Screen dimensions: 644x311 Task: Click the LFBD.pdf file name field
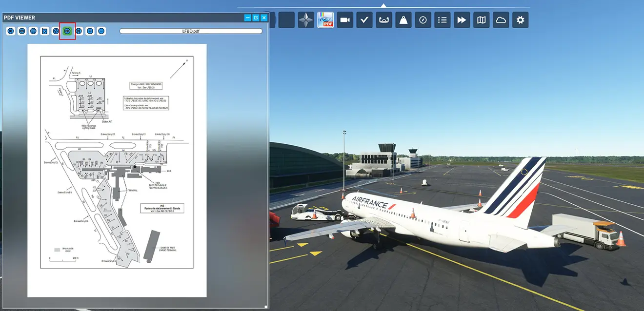[x=191, y=31]
